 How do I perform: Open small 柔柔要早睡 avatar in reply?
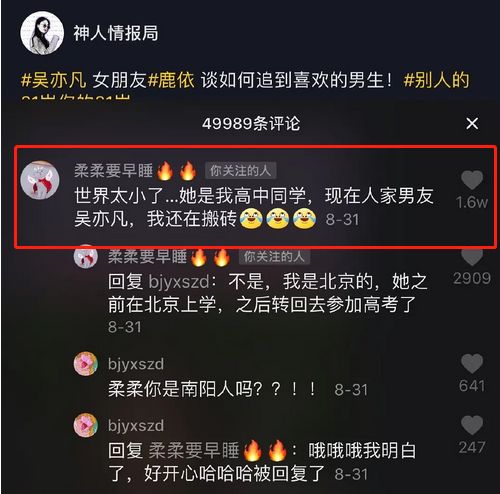[x=86, y=256]
